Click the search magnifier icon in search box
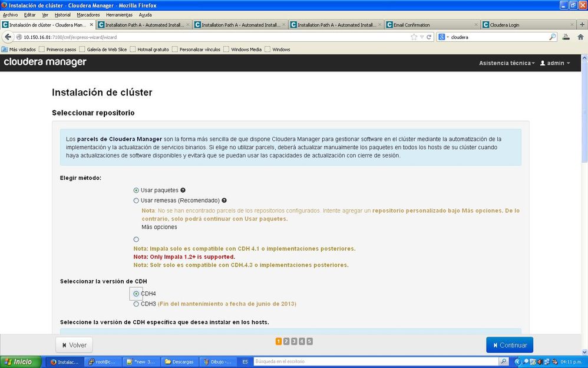The height and width of the screenshot is (368, 588). click(553, 37)
